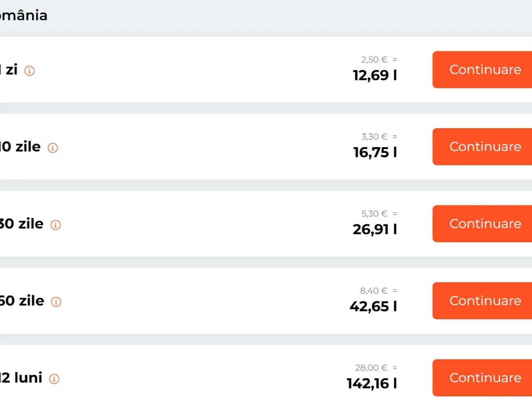Click the 12,69 l price
532x399 pixels.
click(375, 75)
